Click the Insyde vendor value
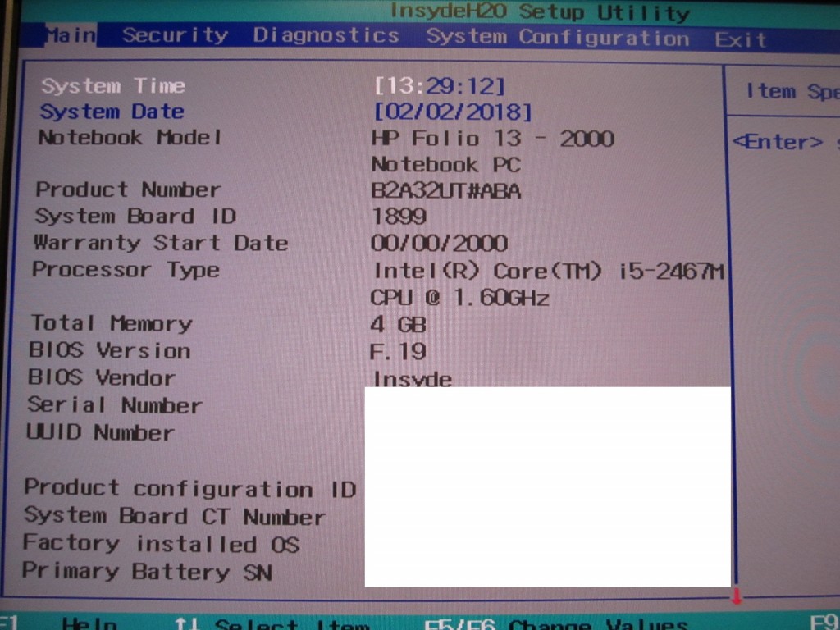 [x=412, y=379]
